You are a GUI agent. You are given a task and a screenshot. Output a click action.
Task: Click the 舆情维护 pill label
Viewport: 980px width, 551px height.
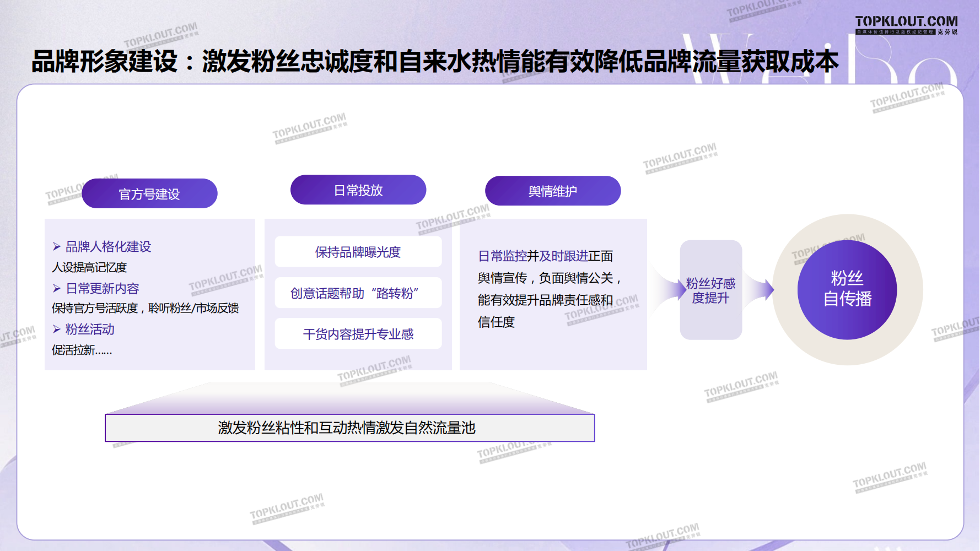[553, 191]
